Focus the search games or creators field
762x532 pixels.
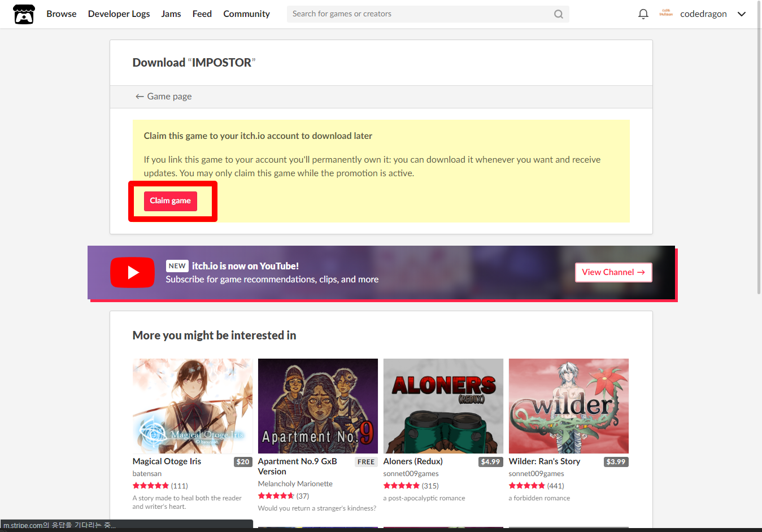coord(428,14)
